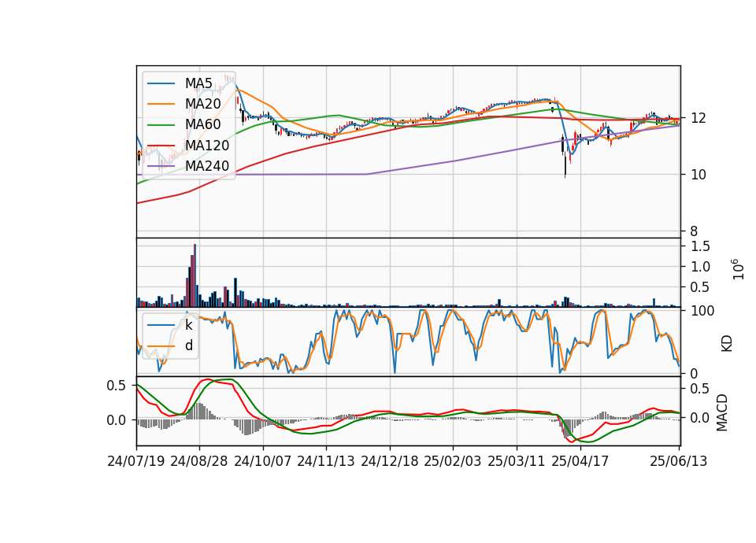Image resolution: width=756 pixels, height=543 pixels.
Task: Click the MA120 legend label
Action: pyautogui.click(x=207, y=146)
